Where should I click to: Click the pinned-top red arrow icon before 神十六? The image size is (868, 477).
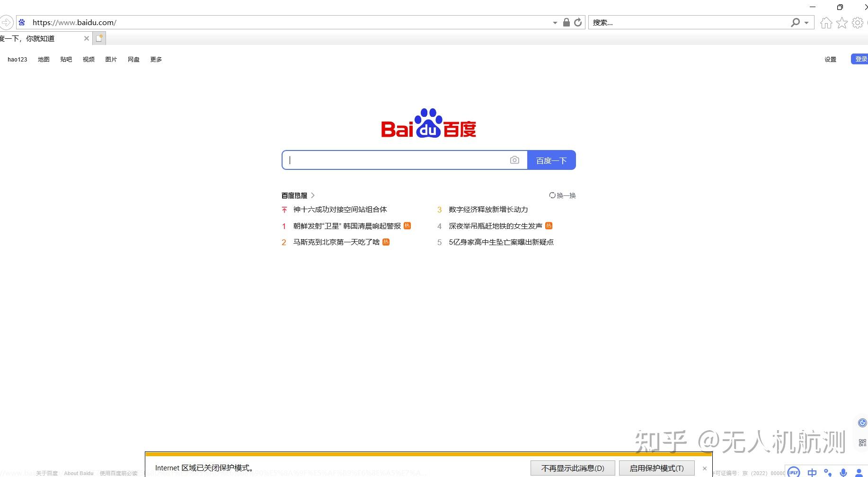284,210
